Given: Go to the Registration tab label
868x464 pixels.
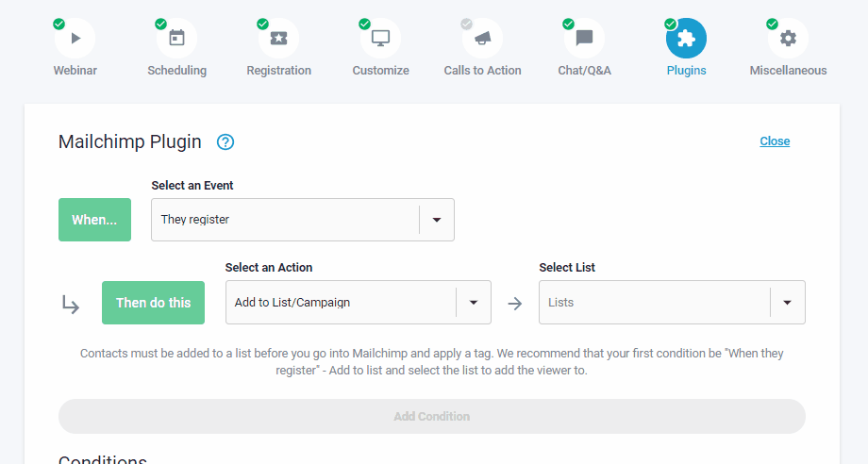Looking at the screenshot, I should pos(278,70).
